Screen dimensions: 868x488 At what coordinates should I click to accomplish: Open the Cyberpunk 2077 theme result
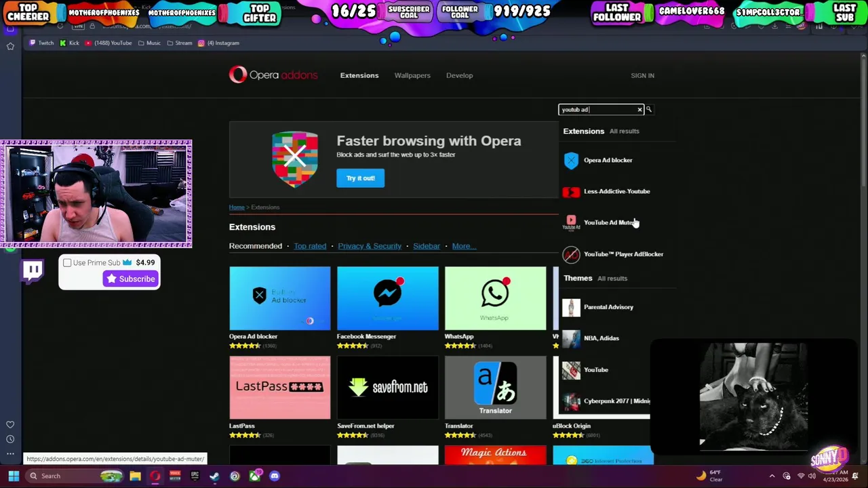(x=606, y=401)
